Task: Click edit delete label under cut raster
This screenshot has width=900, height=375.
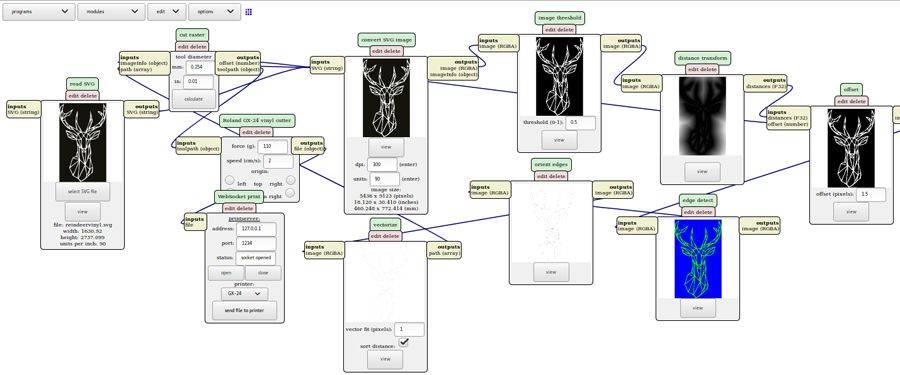Action: coord(192,47)
